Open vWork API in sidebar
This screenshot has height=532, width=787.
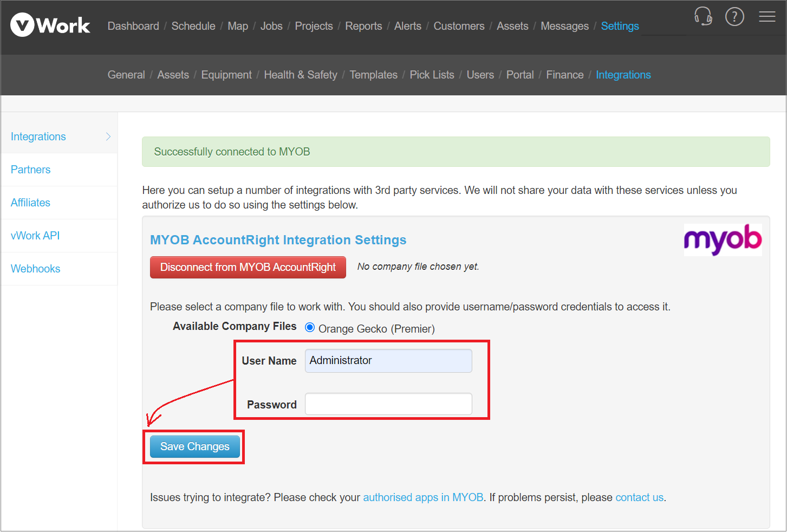pyautogui.click(x=59, y=236)
